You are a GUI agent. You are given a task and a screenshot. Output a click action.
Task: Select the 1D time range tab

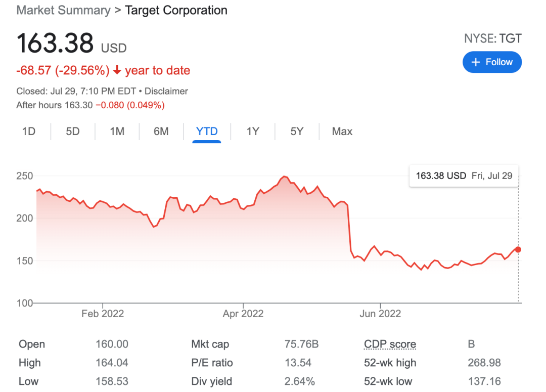[x=29, y=132]
